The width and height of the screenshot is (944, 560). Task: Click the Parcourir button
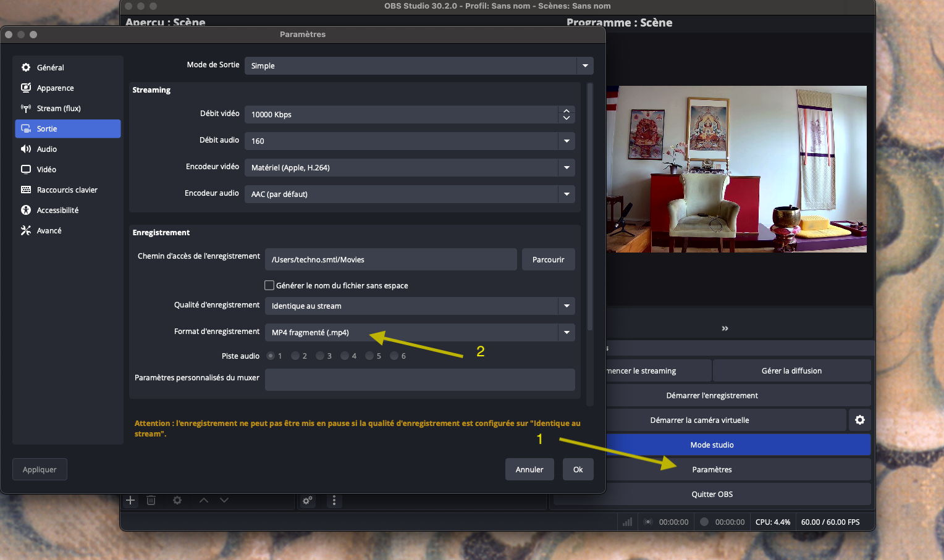pos(548,259)
